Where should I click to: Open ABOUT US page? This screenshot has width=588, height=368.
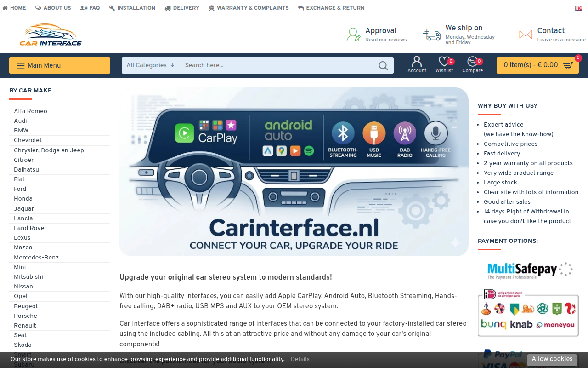[x=53, y=8]
